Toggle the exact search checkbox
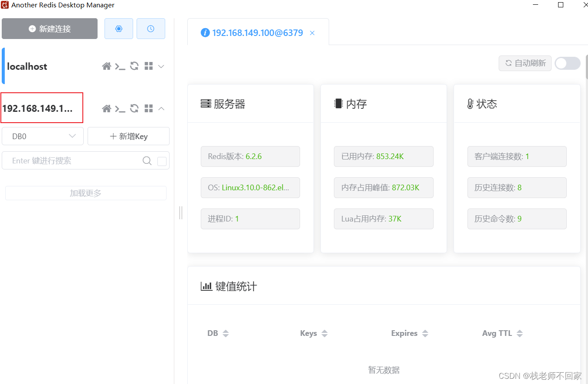Image resolution: width=588 pixels, height=384 pixels. click(x=162, y=161)
